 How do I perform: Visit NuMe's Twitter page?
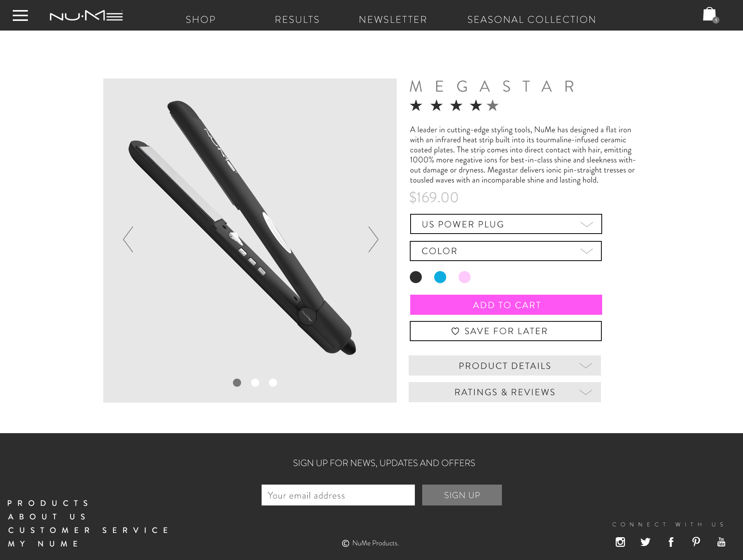pyautogui.click(x=645, y=542)
